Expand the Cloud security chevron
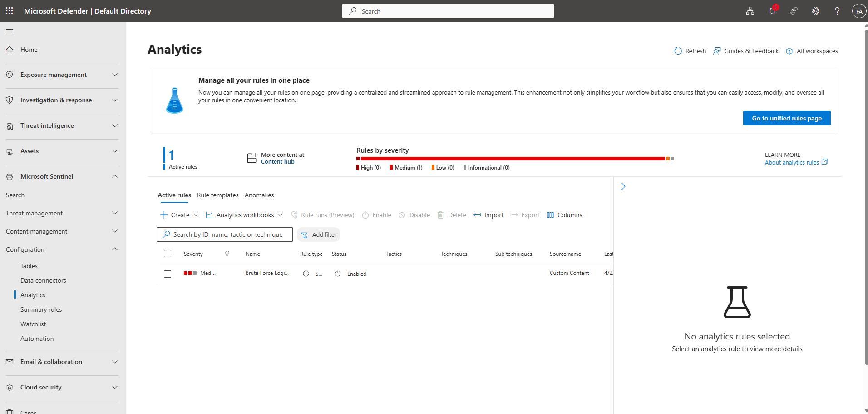Viewport: 868px width, 414px height. 115,387
